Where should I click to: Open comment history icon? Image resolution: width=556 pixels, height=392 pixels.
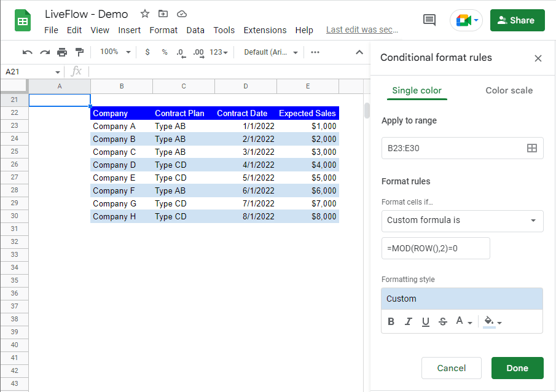(x=429, y=20)
